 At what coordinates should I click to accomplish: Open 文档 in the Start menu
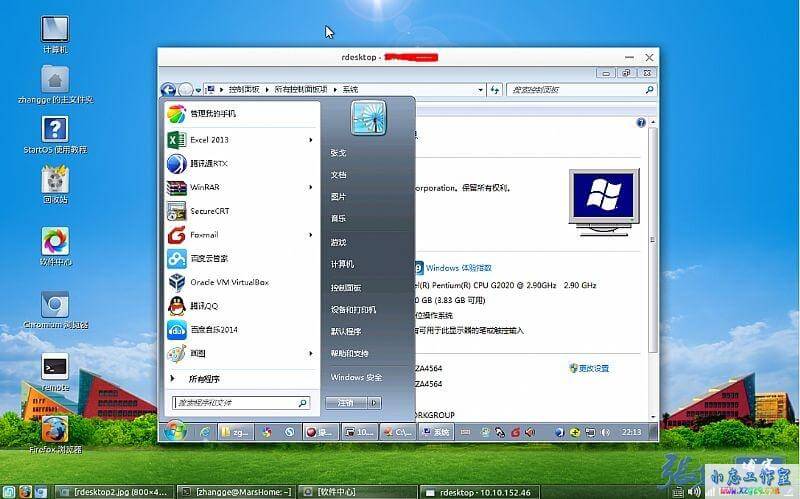(x=338, y=175)
